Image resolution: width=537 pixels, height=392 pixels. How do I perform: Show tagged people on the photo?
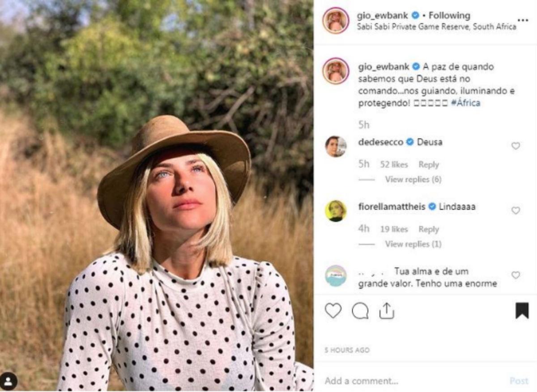9,381
